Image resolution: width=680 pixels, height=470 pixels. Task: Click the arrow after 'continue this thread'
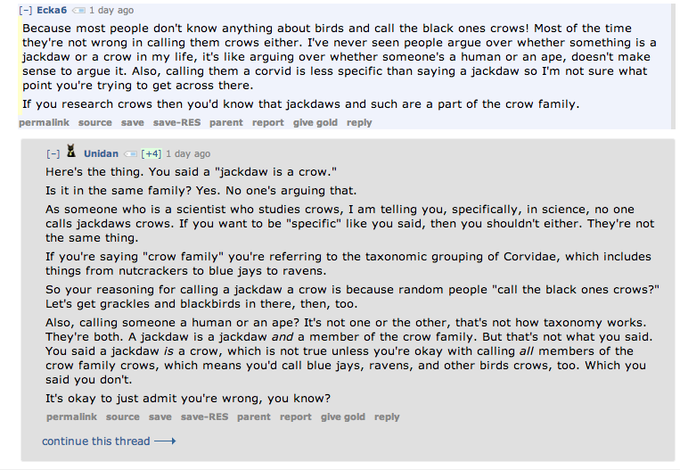click(165, 441)
